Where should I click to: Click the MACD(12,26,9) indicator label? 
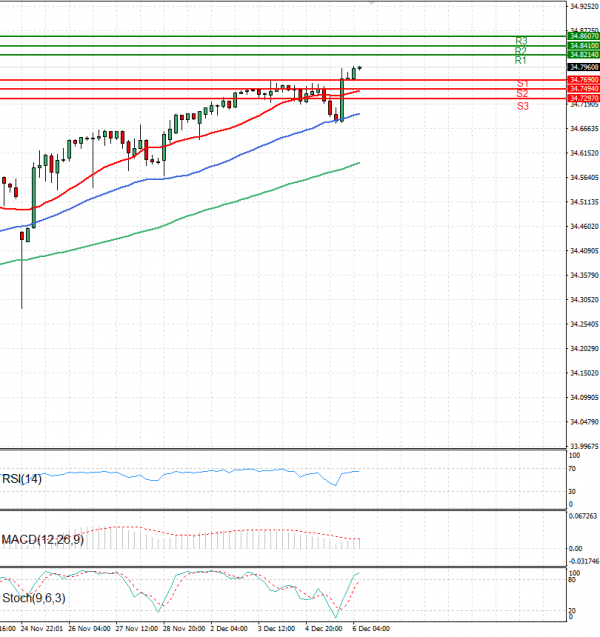tap(44, 540)
